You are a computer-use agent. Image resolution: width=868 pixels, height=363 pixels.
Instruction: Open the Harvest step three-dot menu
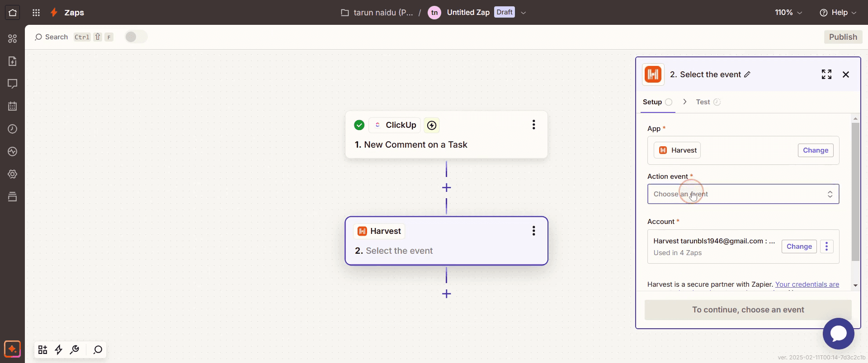coord(534,231)
